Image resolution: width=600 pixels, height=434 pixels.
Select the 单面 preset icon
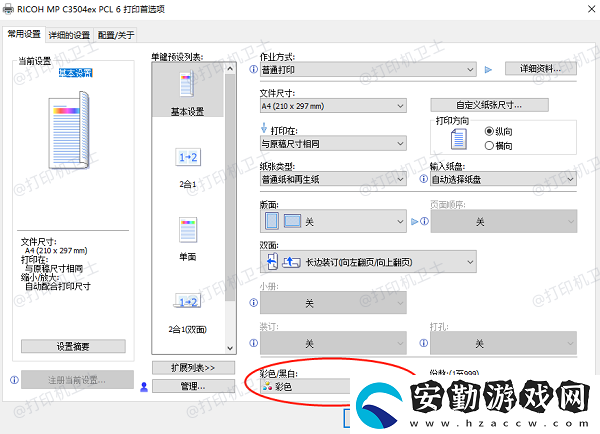click(x=188, y=230)
